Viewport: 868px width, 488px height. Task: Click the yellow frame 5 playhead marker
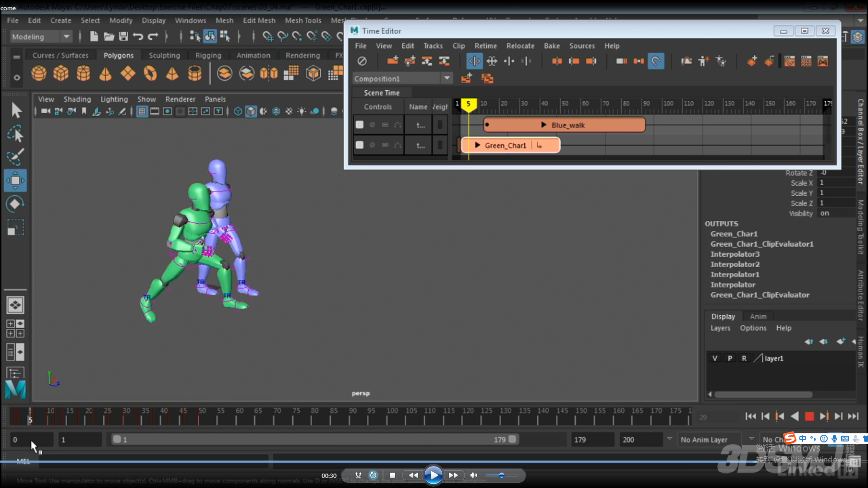tap(469, 104)
